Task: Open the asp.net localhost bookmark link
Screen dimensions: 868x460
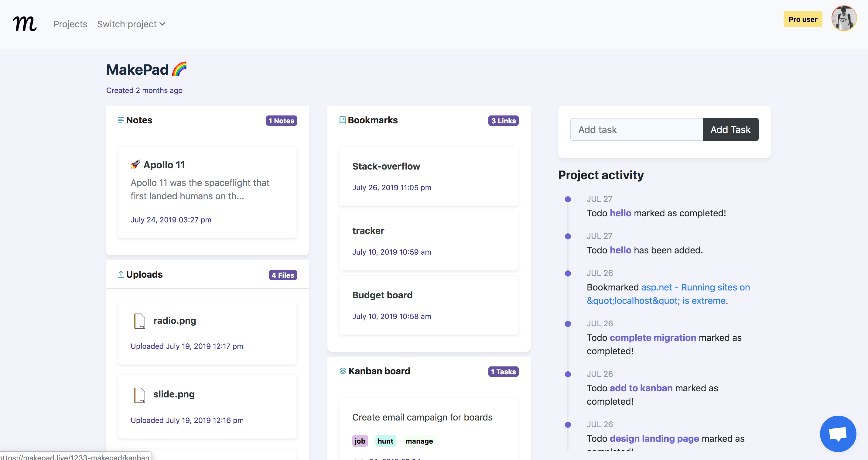Action: [668, 294]
